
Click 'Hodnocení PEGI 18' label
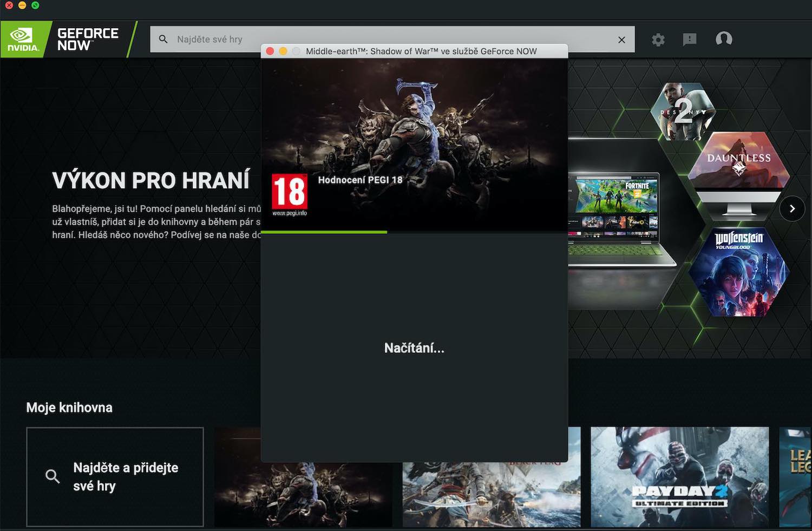pos(360,180)
